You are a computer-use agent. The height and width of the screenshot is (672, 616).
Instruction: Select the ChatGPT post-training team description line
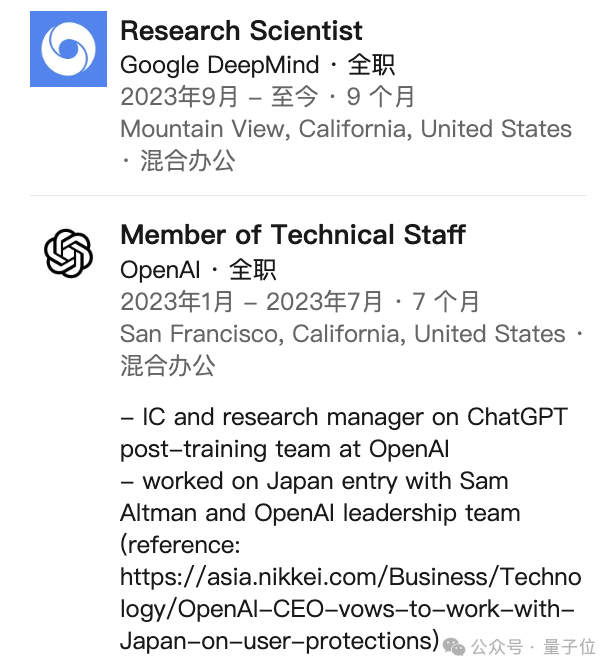tap(344, 433)
